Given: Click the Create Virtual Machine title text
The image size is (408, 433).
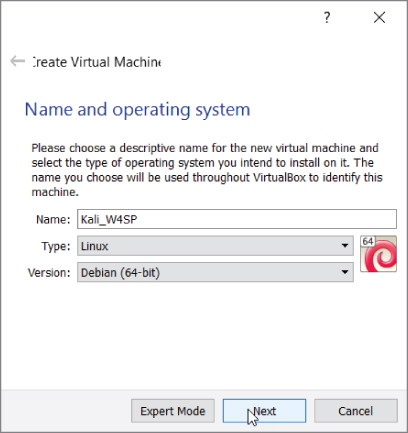Looking at the screenshot, I should 97,62.
